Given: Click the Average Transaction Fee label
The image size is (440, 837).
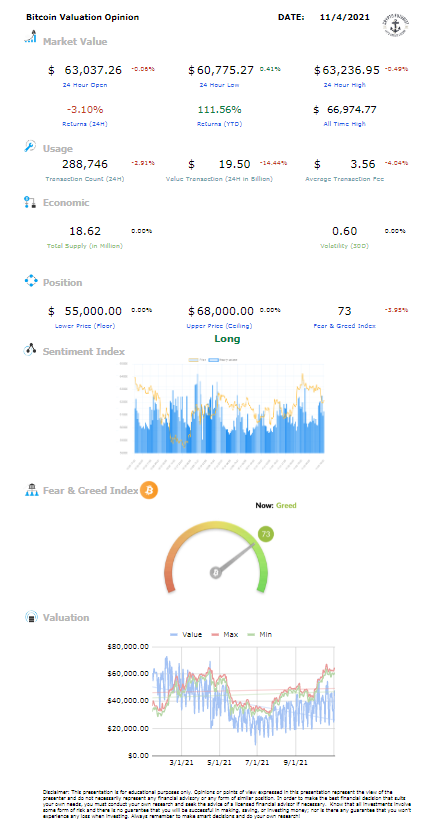Looking at the screenshot, I should pos(344,179).
